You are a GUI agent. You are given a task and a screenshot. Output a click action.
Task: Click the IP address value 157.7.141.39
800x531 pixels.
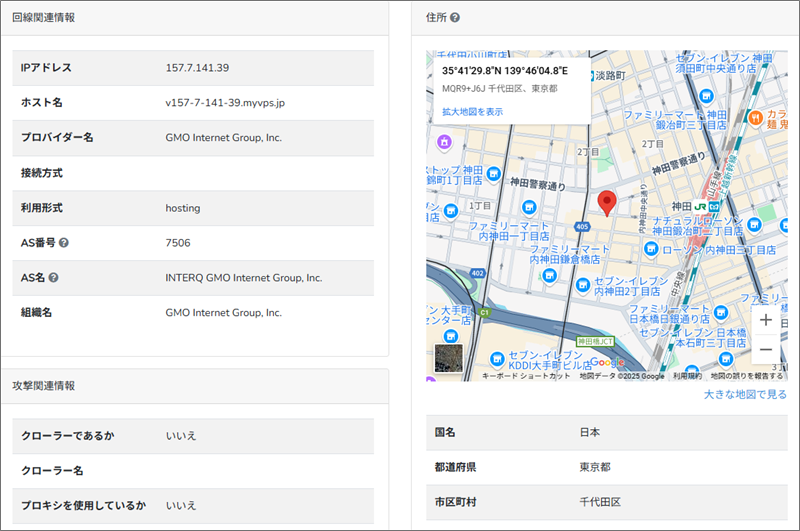[197, 68]
